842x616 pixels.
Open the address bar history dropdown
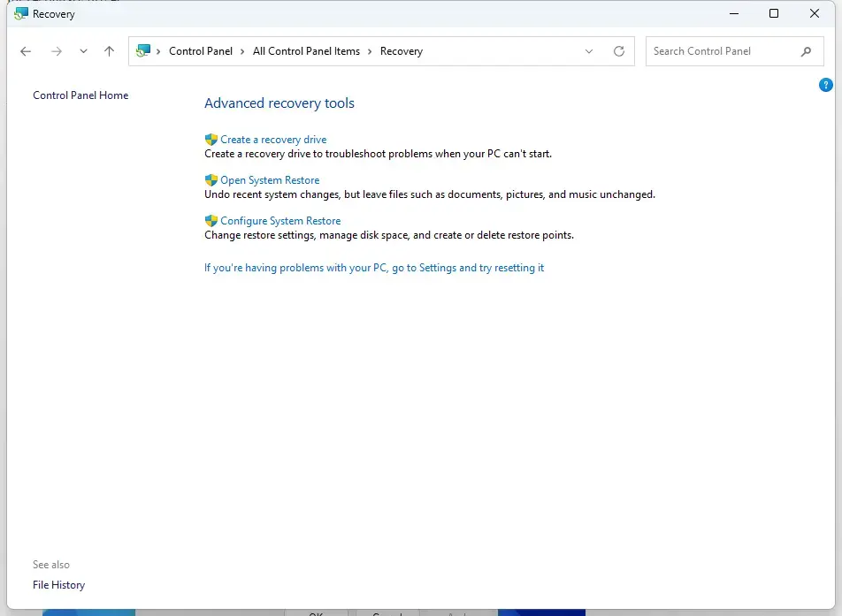[589, 51]
